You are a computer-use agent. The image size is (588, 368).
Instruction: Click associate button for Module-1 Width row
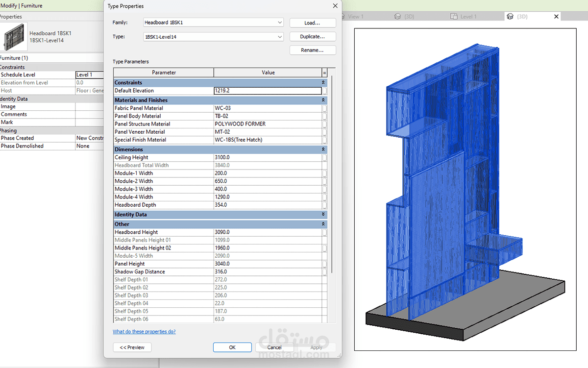[325, 173]
